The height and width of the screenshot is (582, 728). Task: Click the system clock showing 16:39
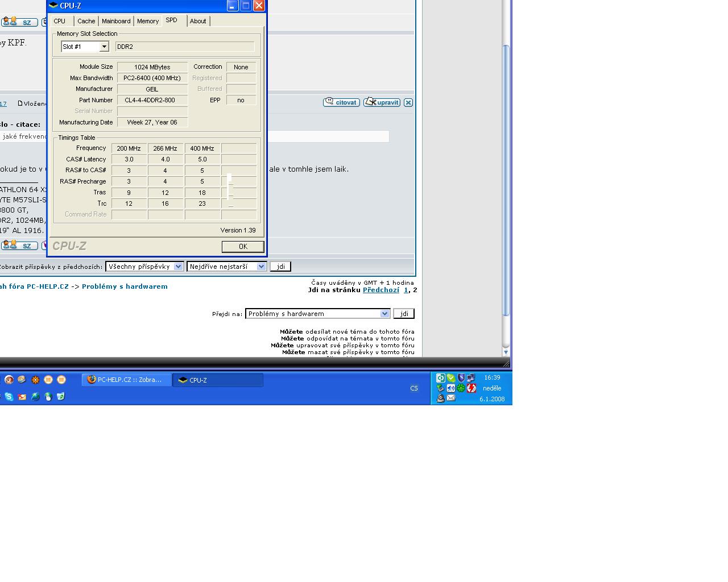[492, 377]
